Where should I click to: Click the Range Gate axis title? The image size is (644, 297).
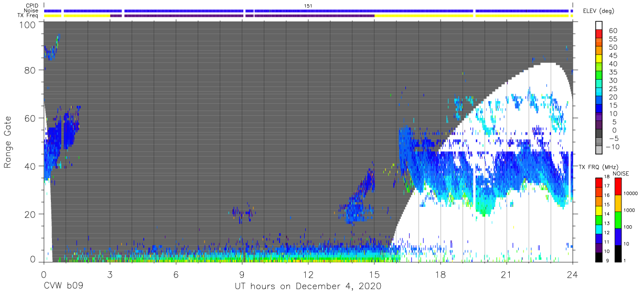click(8, 142)
